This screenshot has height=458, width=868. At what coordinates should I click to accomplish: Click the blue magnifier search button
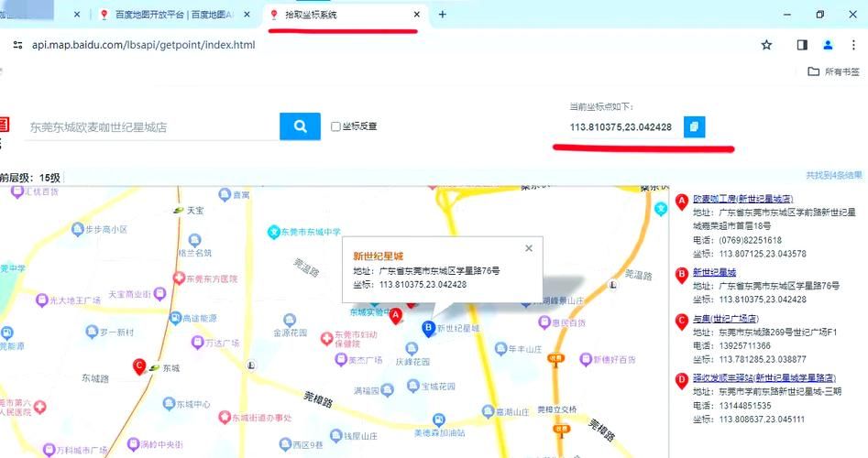pos(300,126)
